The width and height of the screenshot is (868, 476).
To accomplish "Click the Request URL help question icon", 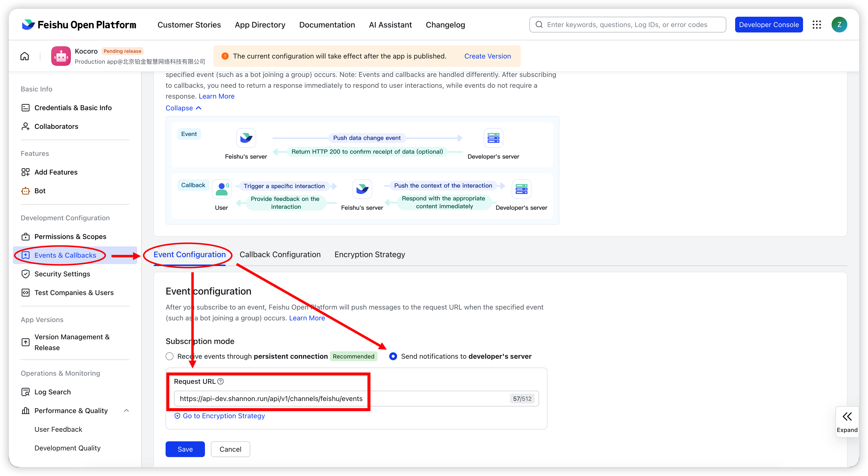I will (x=220, y=381).
